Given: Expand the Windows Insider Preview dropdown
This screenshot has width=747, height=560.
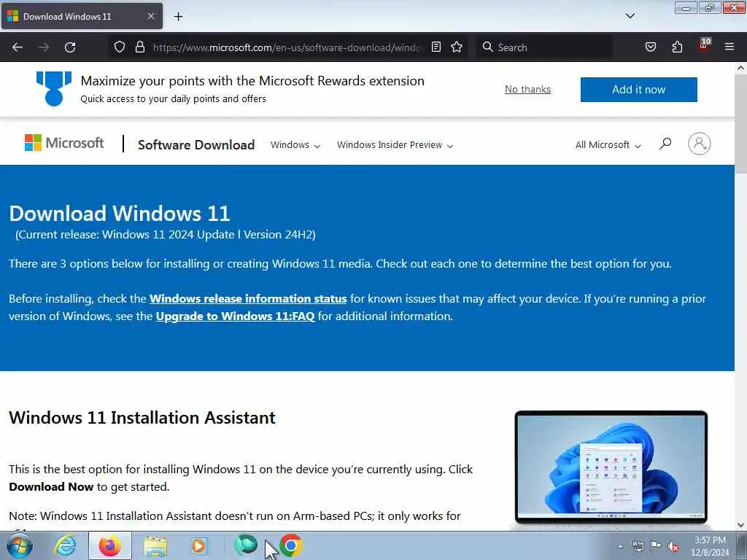Looking at the screenshot, I should click(395, 145).
